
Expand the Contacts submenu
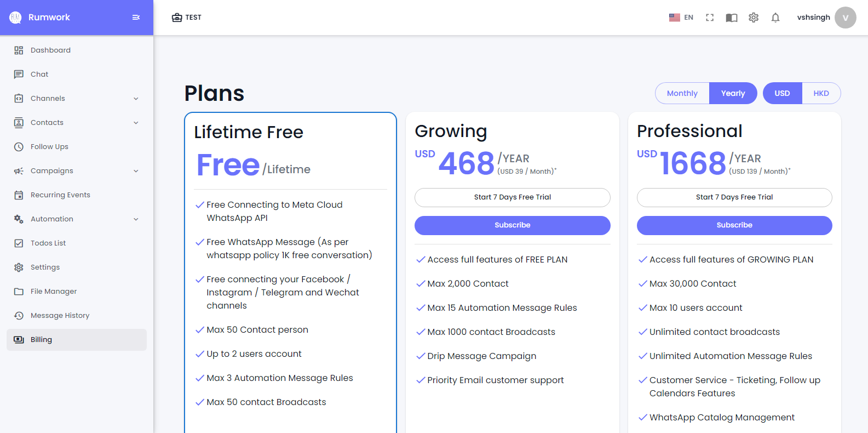[x=136, y=123]
